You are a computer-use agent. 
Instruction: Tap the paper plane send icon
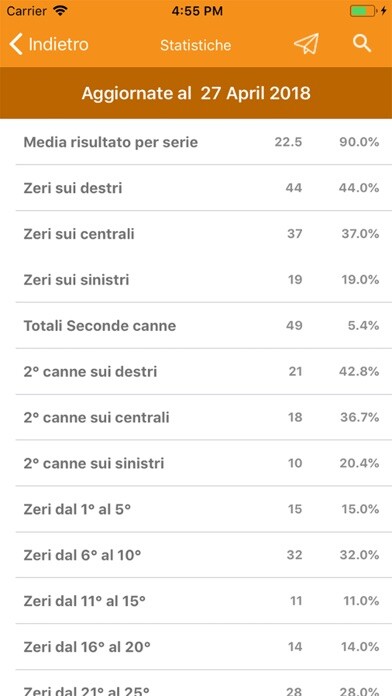[x=306, y=44]
